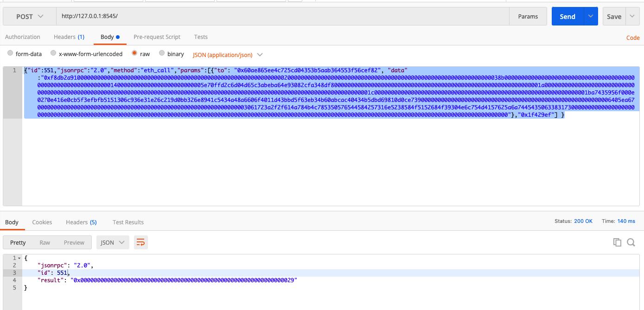Click the Send button
This screenshot has height=310, width=644.
tap(567, 16)
